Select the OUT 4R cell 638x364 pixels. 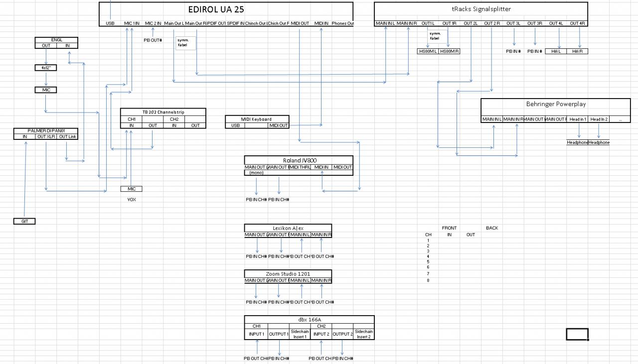click(x=577, y=23)
